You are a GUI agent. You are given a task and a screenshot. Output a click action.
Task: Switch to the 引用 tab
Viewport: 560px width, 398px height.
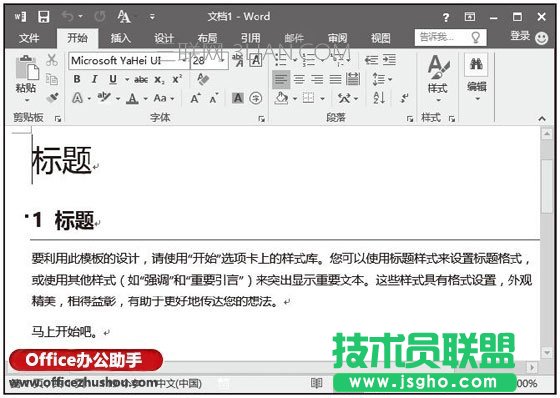(250, 38)
